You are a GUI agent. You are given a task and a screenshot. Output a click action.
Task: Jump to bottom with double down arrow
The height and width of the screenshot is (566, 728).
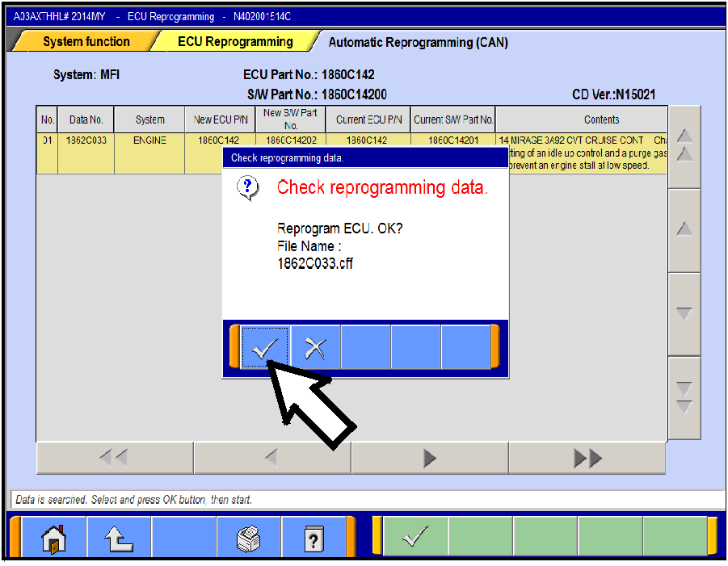pyautogui.click(x=684, y=398)
